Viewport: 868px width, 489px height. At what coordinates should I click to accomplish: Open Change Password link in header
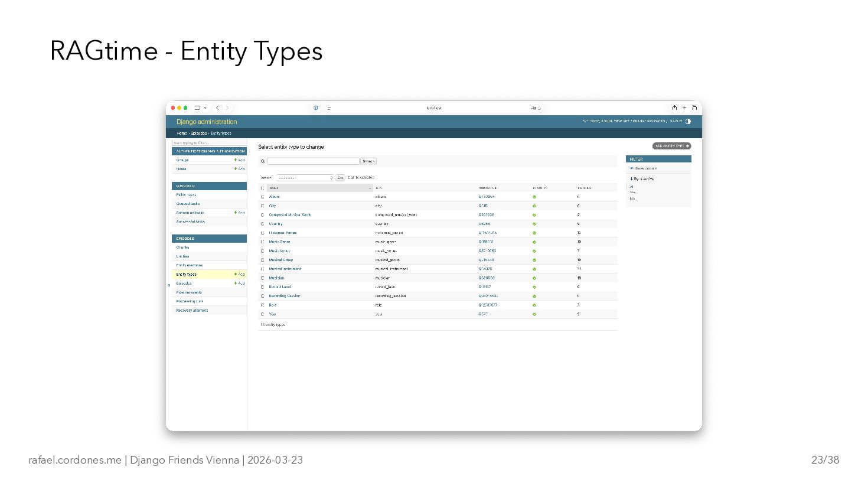coord(649,121)
